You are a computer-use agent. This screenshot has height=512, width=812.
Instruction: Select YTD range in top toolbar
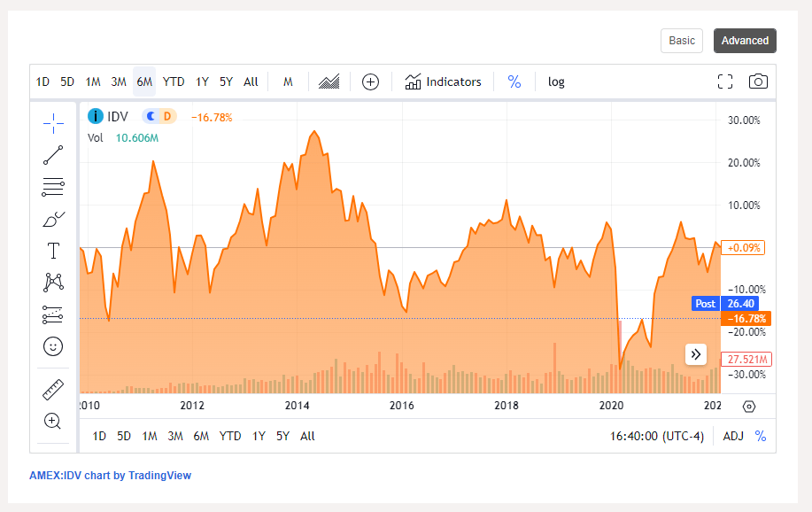(x=174, y=81)
